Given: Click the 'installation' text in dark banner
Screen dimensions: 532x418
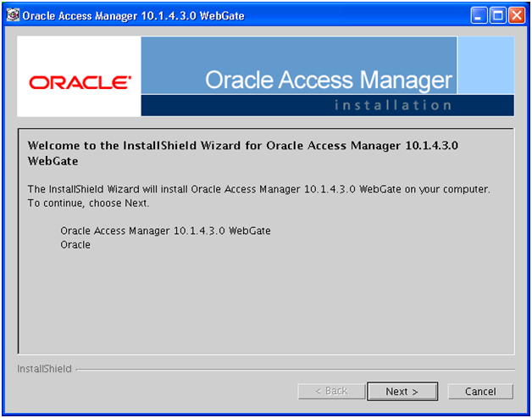Looking at the screenshot, I should pos(393,105).
